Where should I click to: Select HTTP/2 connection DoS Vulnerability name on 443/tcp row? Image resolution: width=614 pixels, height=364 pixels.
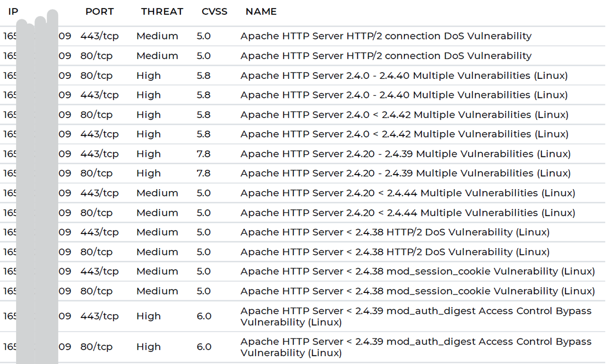pyautogui.click(x=386, y=36)
